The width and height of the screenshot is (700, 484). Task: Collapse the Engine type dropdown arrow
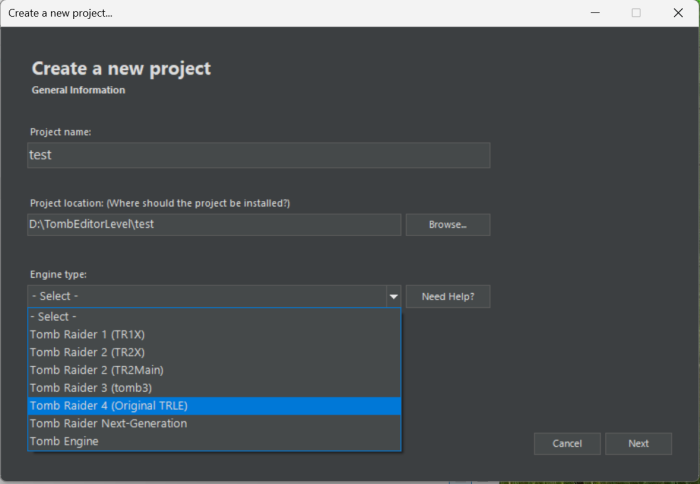[393, 296]
